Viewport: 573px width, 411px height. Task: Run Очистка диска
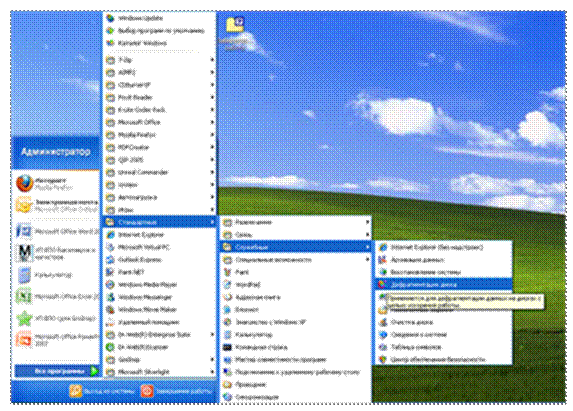444,322
